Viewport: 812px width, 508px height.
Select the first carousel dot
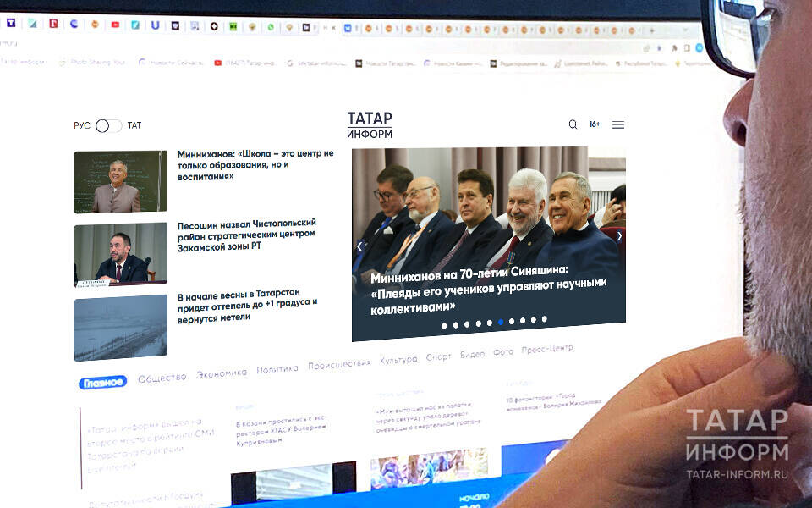[x=444, y=325]
